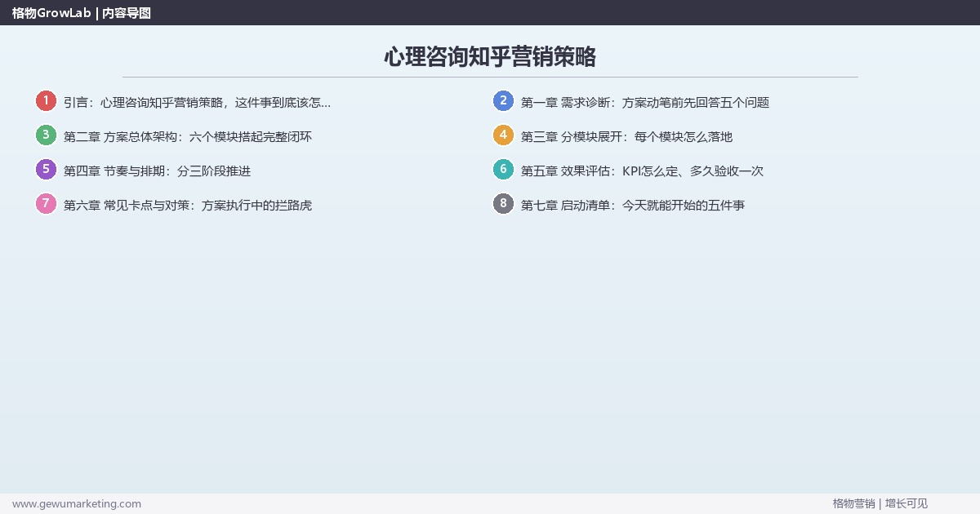Click the blue number 2 badge

tap(503, 101)
